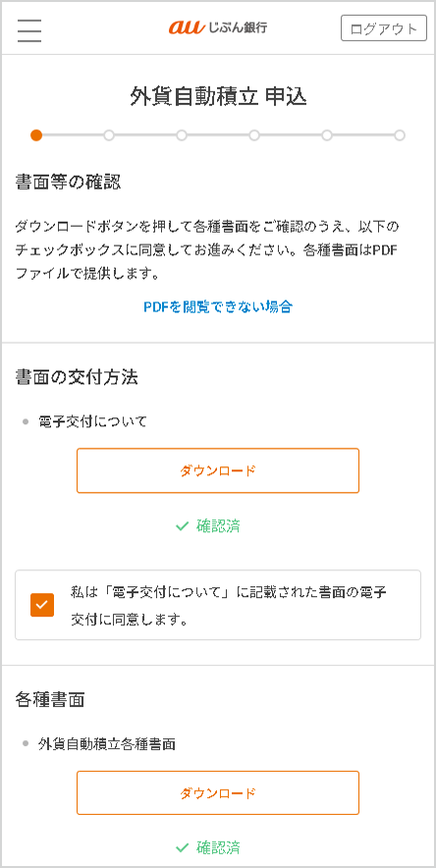436x868 pixels.
Task: Uncheck the electronic delivery consent checkbox
Action: point(42,605)
